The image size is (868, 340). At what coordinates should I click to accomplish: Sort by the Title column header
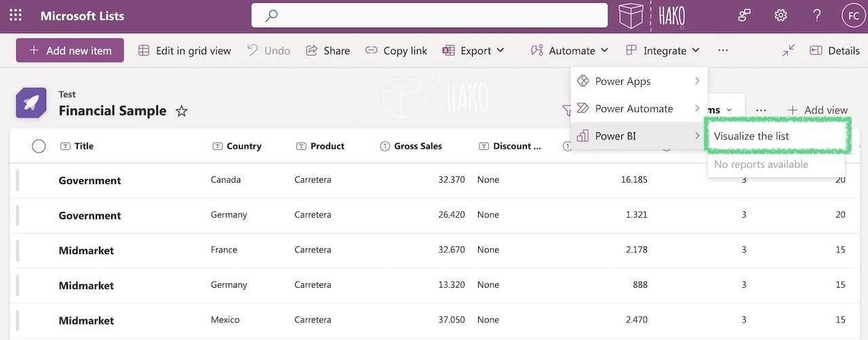[x=77, y=146]
